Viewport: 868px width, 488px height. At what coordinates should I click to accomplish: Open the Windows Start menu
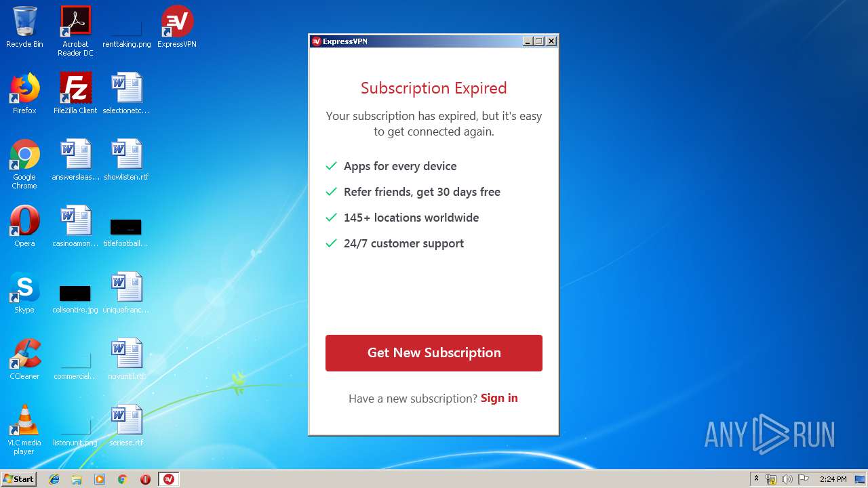pos(18,479)
